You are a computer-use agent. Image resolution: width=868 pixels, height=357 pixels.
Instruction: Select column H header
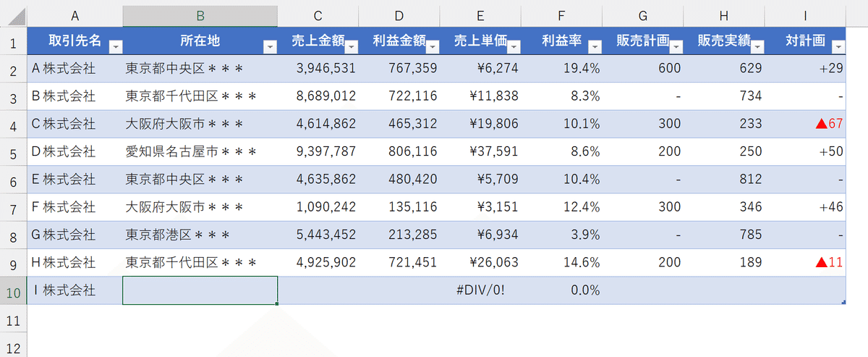723,16
